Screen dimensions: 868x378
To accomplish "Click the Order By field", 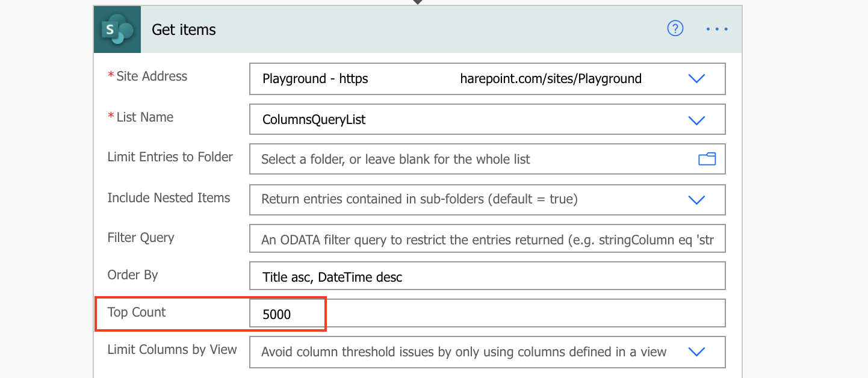I will click(488, 276).
